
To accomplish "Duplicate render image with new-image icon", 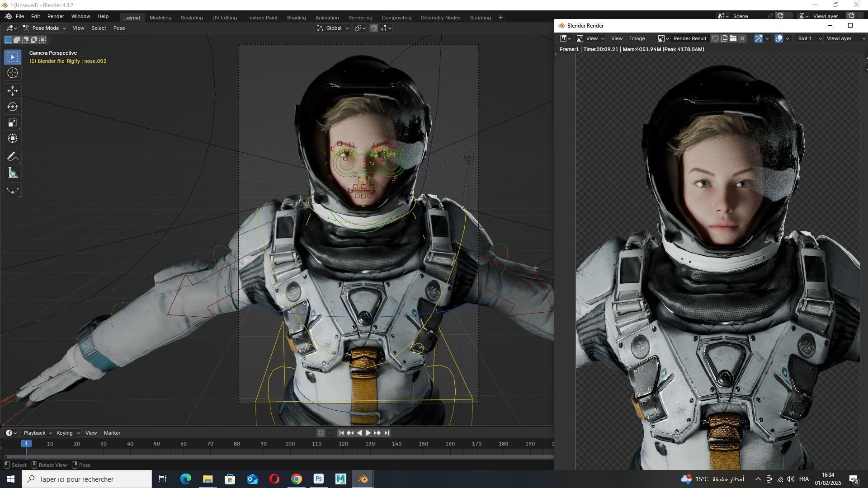I will click(724, 38).
